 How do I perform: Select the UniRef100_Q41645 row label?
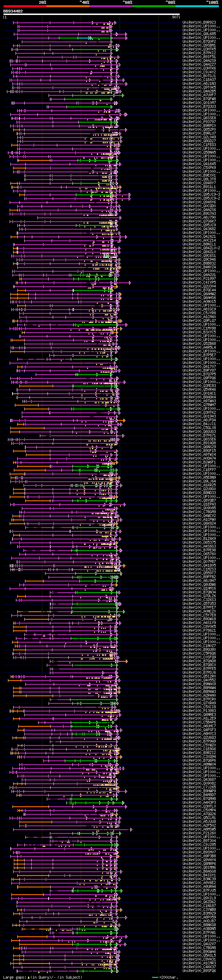(x=199, y=164)
